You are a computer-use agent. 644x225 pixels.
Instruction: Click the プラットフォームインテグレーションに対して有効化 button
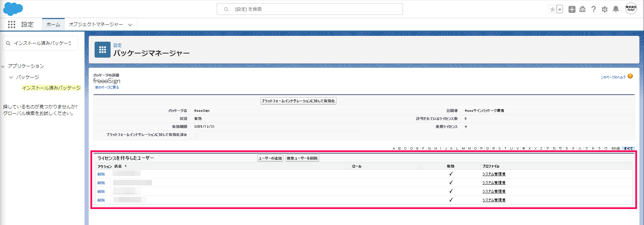pos(298,101)
